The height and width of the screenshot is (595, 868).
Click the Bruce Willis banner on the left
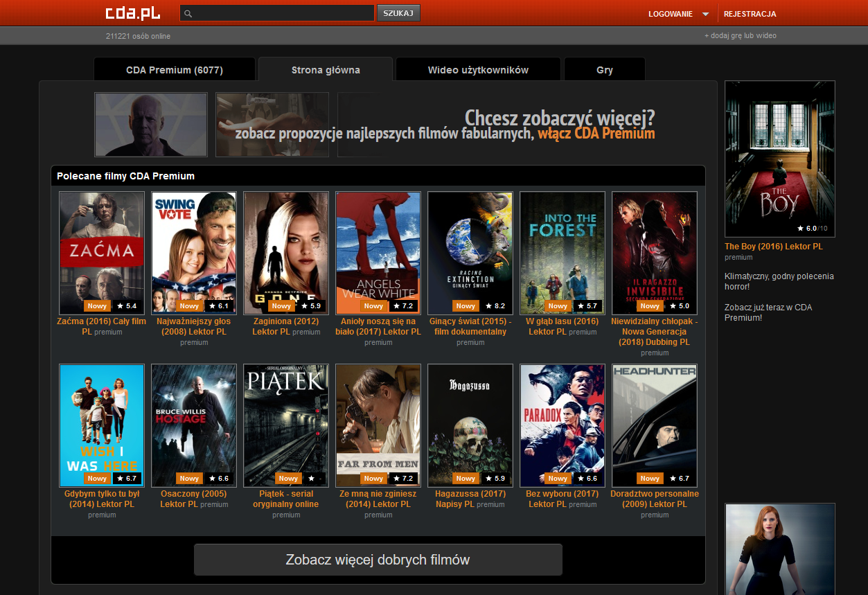point(150,125)
